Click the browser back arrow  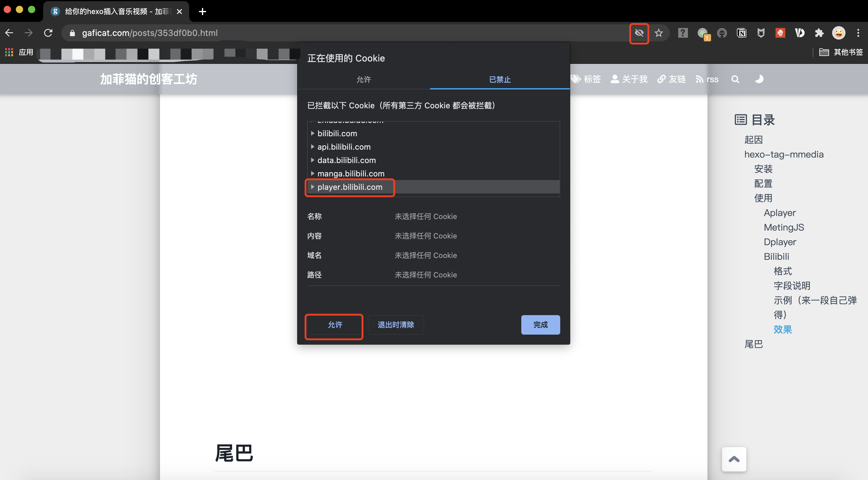pos(9,33)
